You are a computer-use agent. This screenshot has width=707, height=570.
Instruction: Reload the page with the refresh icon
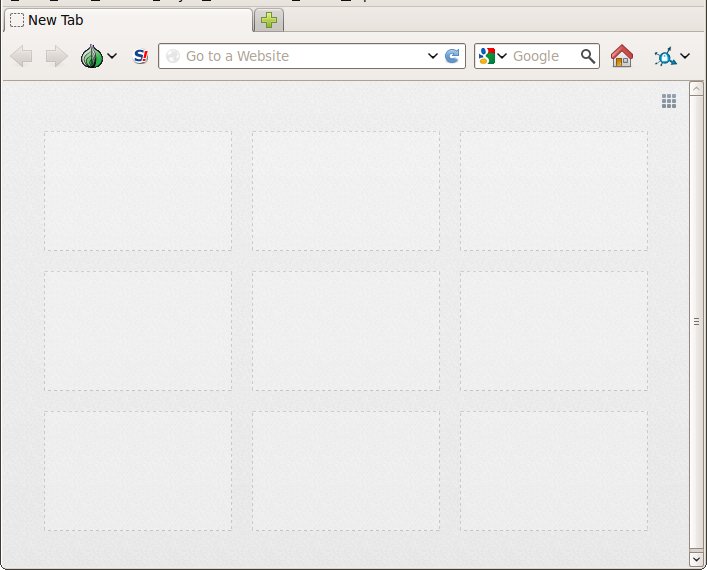coord(453,56)
